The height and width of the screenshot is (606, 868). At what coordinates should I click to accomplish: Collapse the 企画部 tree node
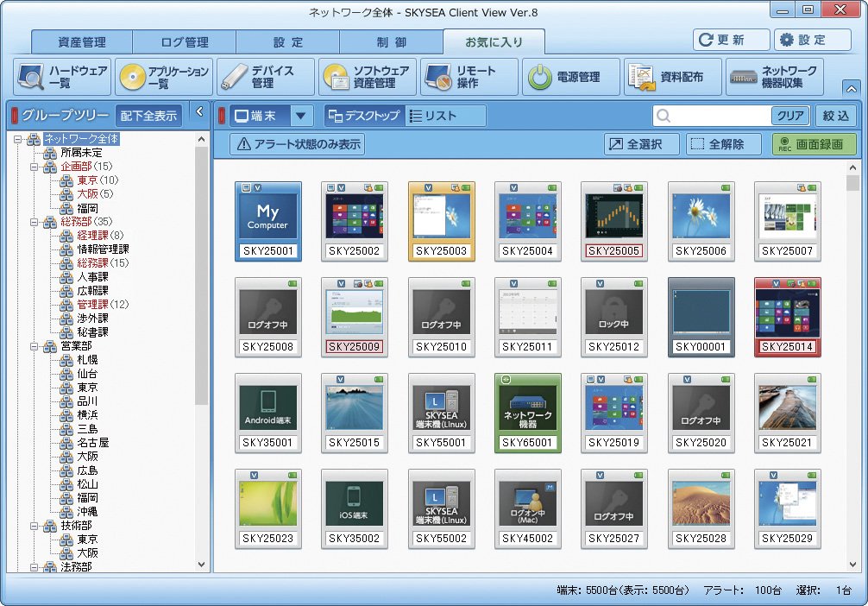[35, 167]
